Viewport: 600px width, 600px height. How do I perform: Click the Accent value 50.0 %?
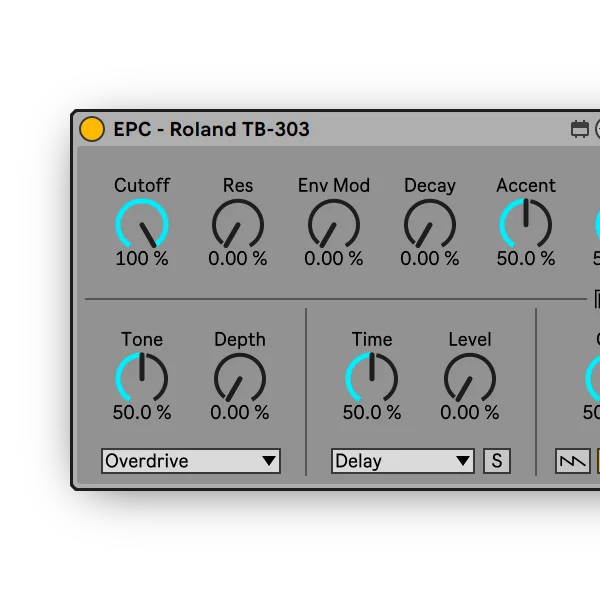(526, 259)
